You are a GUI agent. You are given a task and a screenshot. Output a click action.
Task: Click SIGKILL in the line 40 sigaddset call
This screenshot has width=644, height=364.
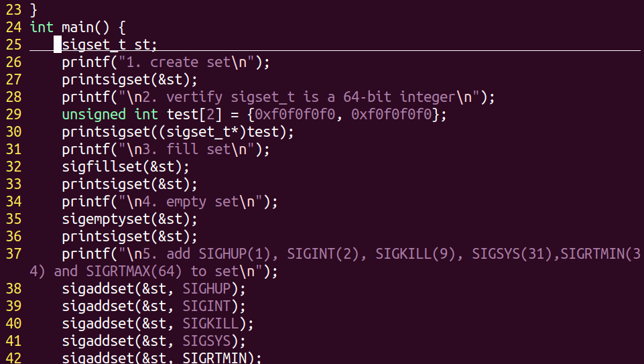[x=210, y=324]
